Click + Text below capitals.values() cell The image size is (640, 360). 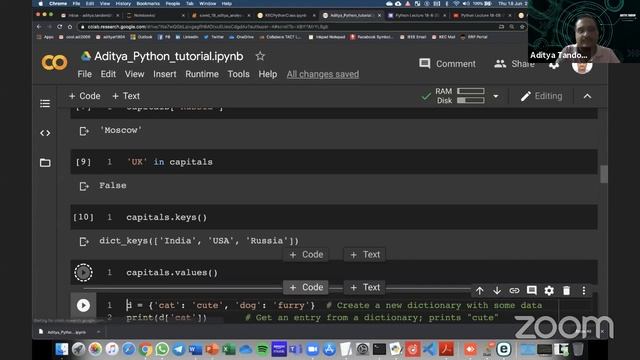click(365, 287)
